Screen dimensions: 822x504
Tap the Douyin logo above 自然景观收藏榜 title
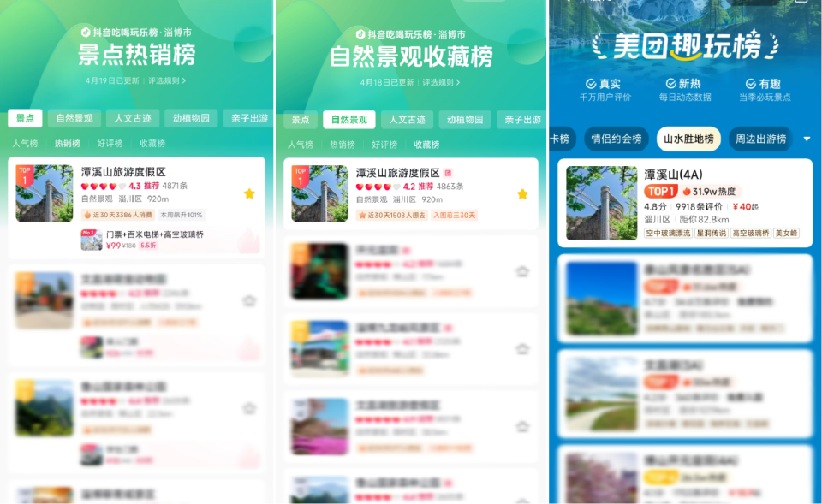pos(360,34)
